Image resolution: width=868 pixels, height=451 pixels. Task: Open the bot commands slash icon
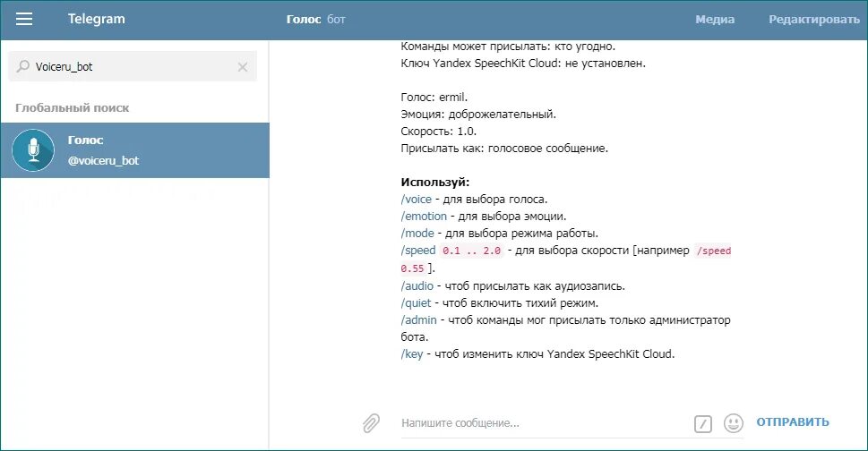click(x=703, y=424)
